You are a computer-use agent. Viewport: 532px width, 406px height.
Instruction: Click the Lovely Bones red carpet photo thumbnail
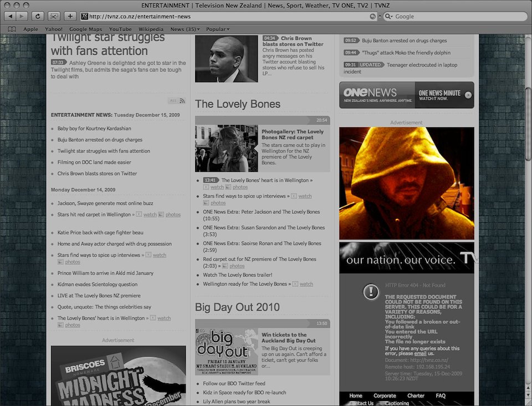click(x=226, y=148)
